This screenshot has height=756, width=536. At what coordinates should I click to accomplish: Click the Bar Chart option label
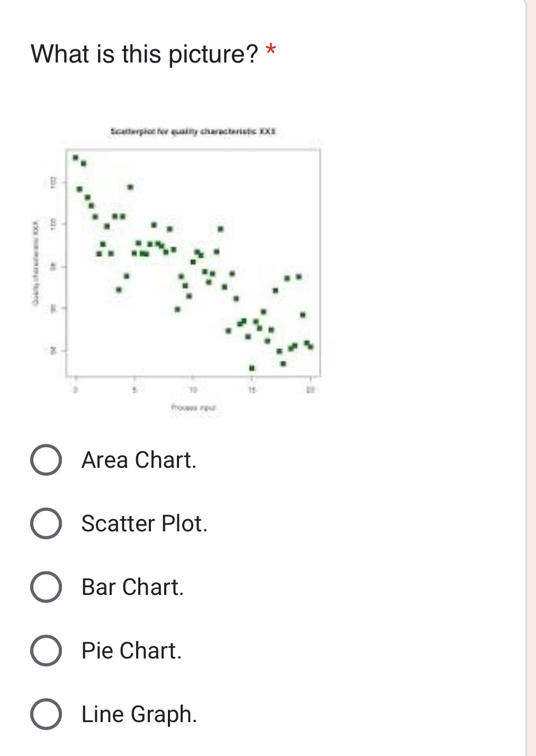[x=132, y=587]
